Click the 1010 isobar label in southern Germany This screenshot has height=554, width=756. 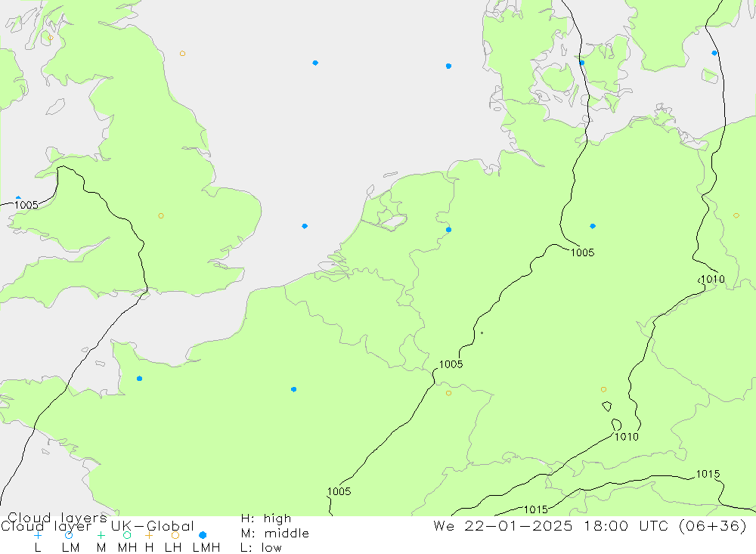tap(626, 437)
